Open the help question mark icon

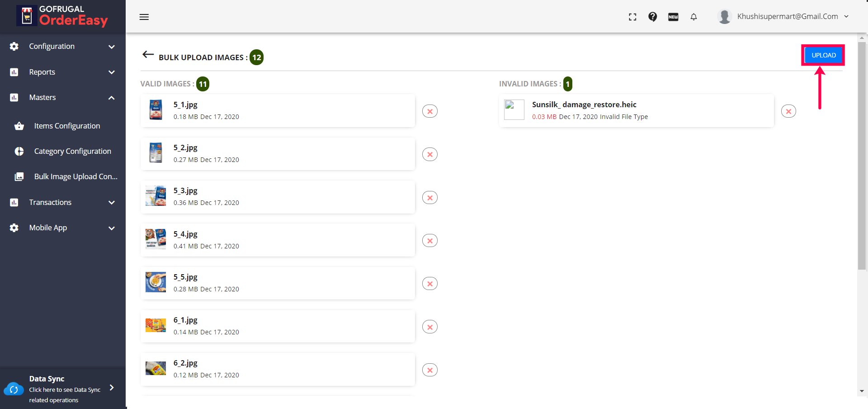[652, 17]
